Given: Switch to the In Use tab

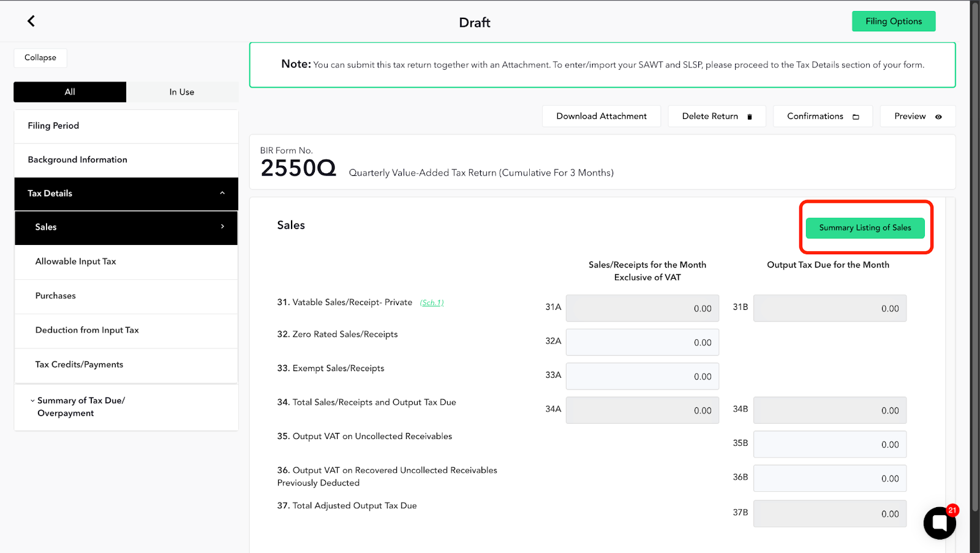Looking at the screenshot, I should (x=182, y=92).
